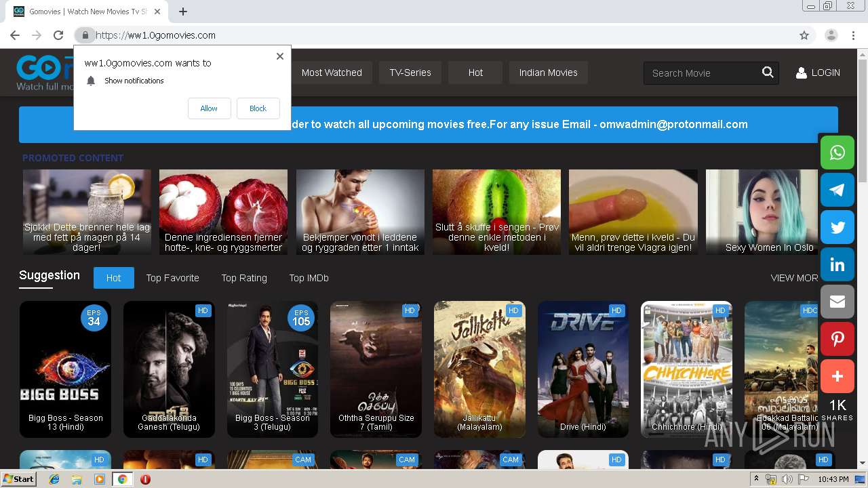This screenshot has width=868, height=488.
Task: Open Drive (Hindi) movie poster
Action: coord(583,369)
